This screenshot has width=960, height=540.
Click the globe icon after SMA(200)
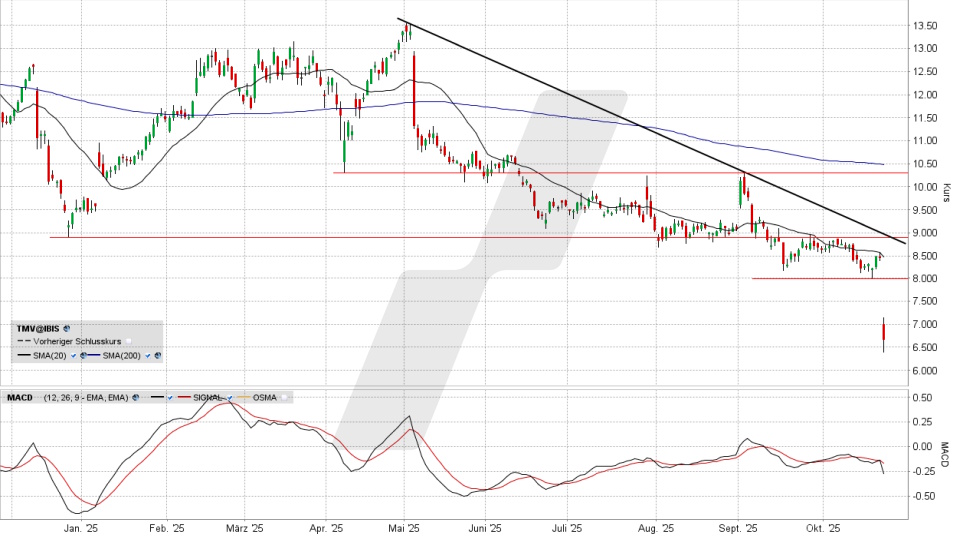(x=158, y=355)
